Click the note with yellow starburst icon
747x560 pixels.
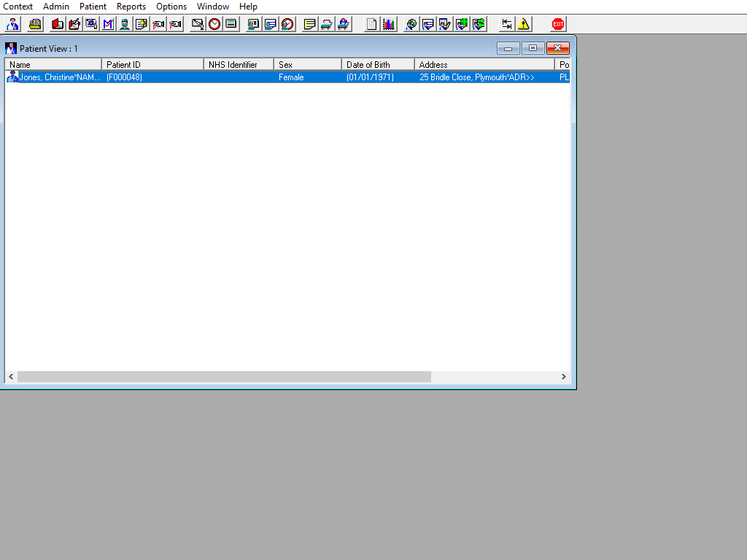[x=142, y=24]
